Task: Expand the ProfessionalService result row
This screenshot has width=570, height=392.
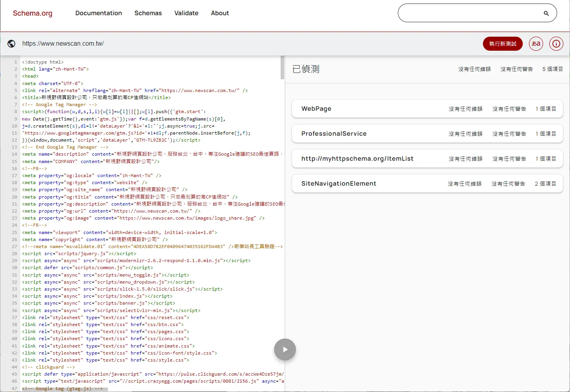Action: 427,134
